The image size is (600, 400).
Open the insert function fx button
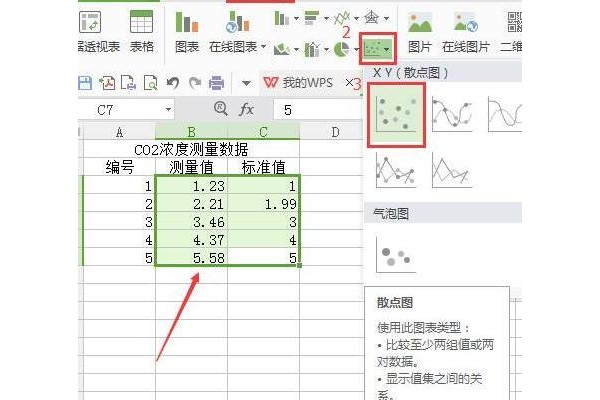pos(246,110)
